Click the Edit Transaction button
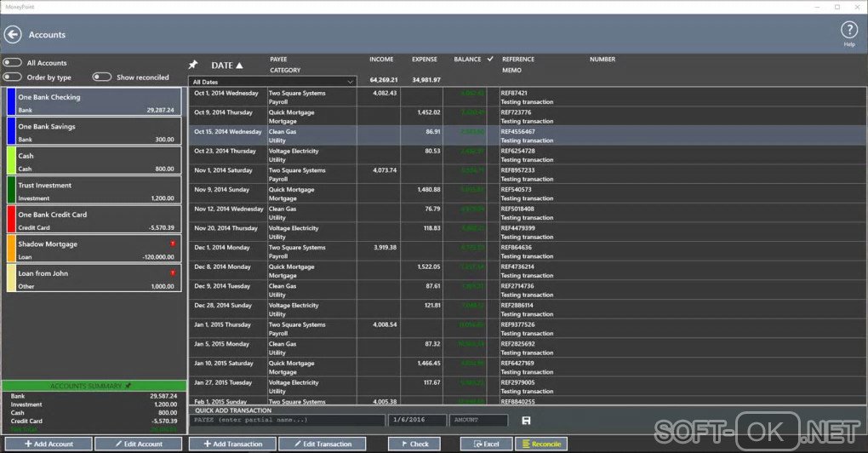Screen dimensions: 868x453 [323, 444]
